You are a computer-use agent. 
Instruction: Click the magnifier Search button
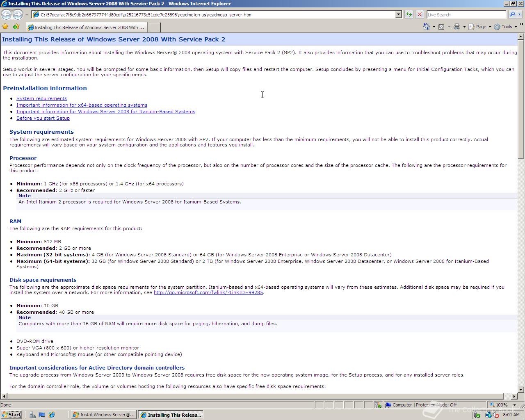click(x=512, y=14)
